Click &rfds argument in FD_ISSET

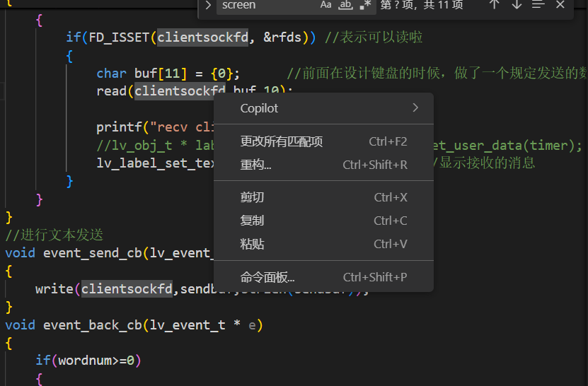[282, 37]
